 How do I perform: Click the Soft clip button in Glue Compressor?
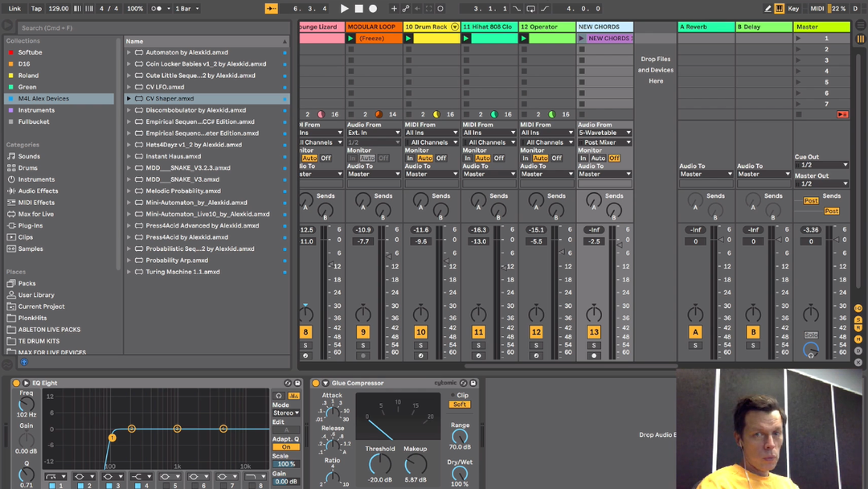point(460,405)
